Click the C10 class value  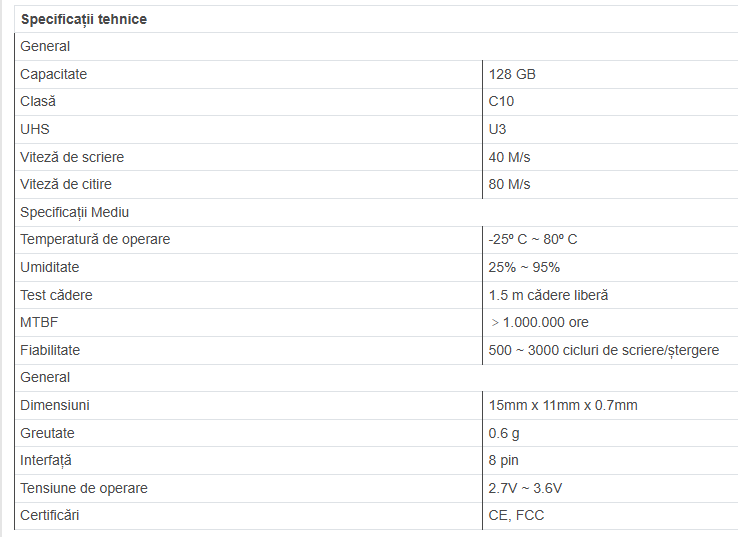(x=502, y=101)
